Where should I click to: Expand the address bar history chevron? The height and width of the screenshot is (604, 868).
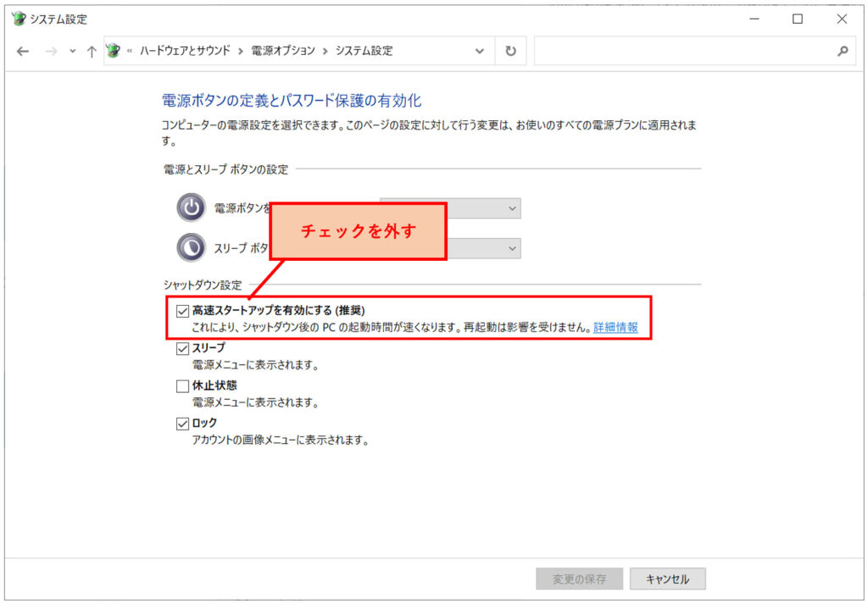(x=480, y=51)
